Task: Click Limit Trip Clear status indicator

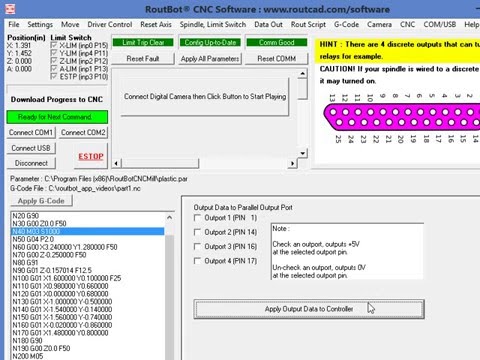Action: coord(143,42)
